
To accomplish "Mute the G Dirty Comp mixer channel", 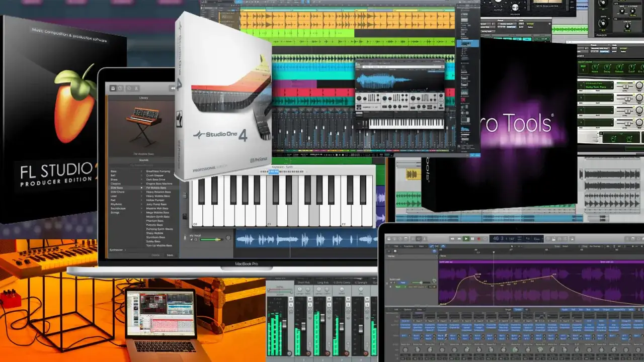I will tap(348, 299).
